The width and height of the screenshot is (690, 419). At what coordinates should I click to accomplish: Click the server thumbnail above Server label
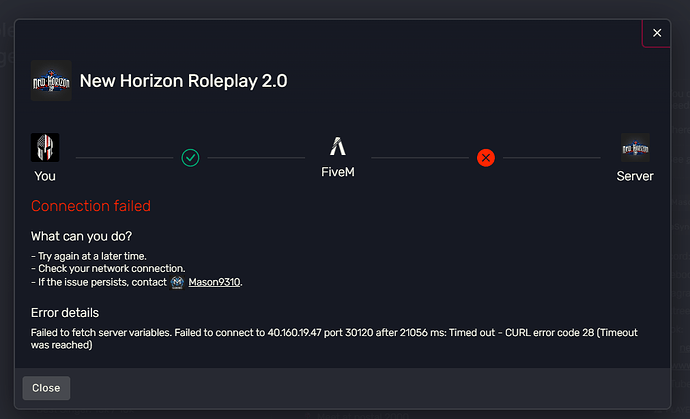coord(635,148)
